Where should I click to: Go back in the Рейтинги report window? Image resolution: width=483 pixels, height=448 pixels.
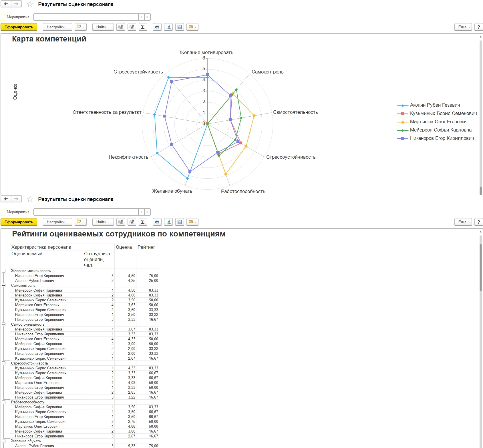(x=6, y=199)
